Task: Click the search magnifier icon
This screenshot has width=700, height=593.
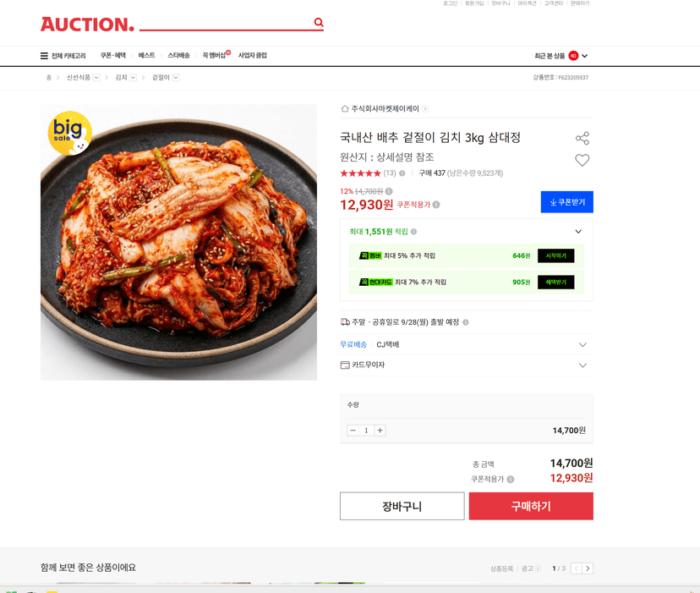Action: tap(319, 22)
